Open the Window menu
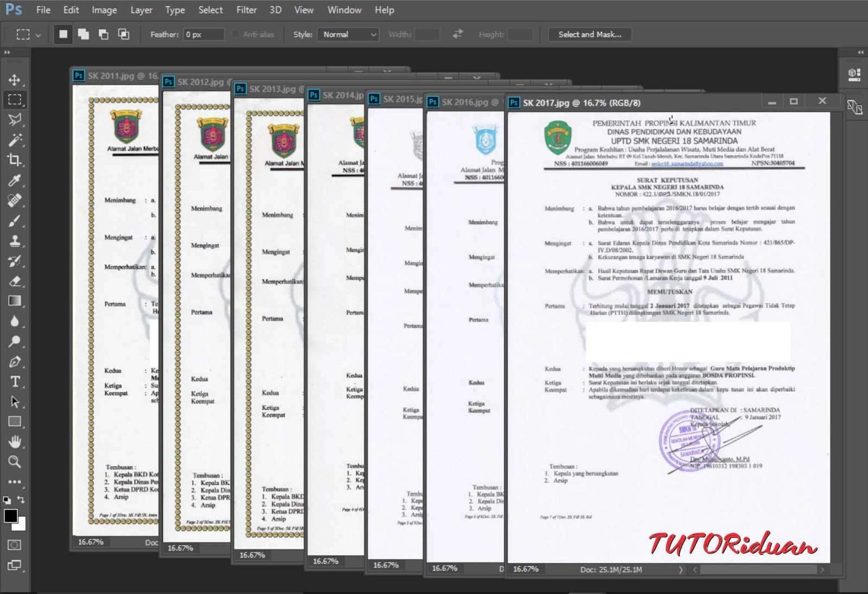Screen dimensions: 868x594 (344, 10)
